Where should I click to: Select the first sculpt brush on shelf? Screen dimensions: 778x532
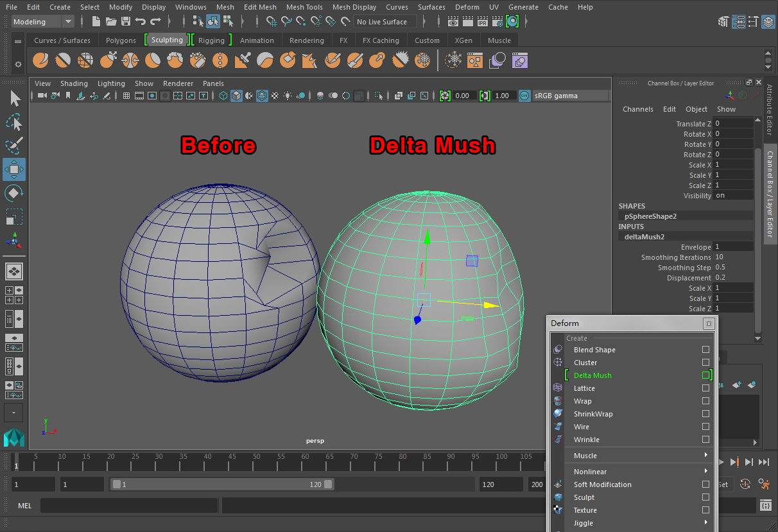[40, 61]
